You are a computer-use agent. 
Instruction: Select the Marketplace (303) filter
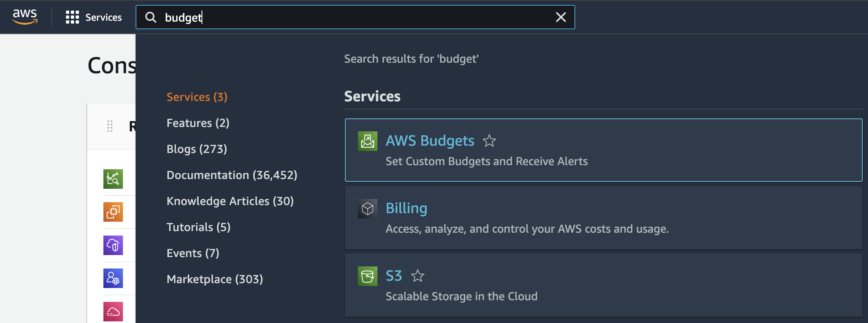click(215, 279)
